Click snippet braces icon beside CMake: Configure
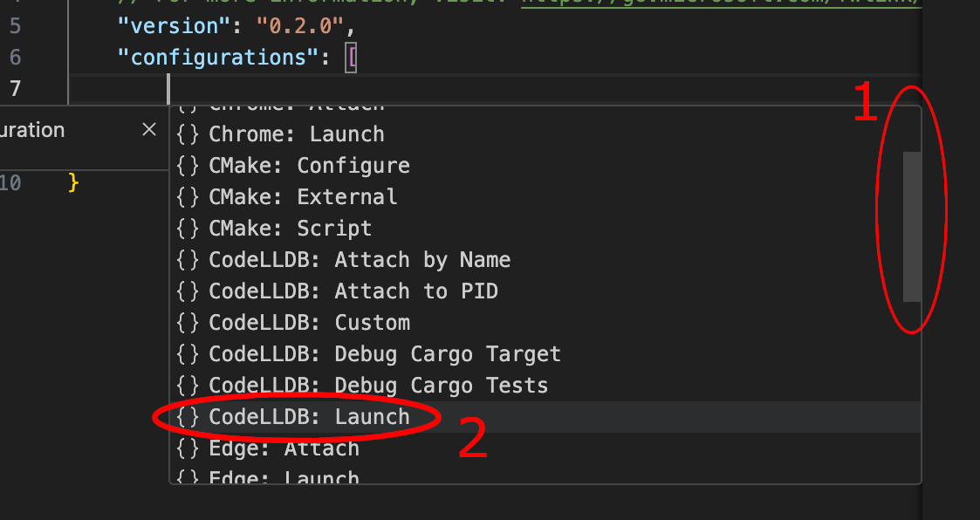Viewport: 980px width, 520px height. pyautogui.click(x=188, y=166)
